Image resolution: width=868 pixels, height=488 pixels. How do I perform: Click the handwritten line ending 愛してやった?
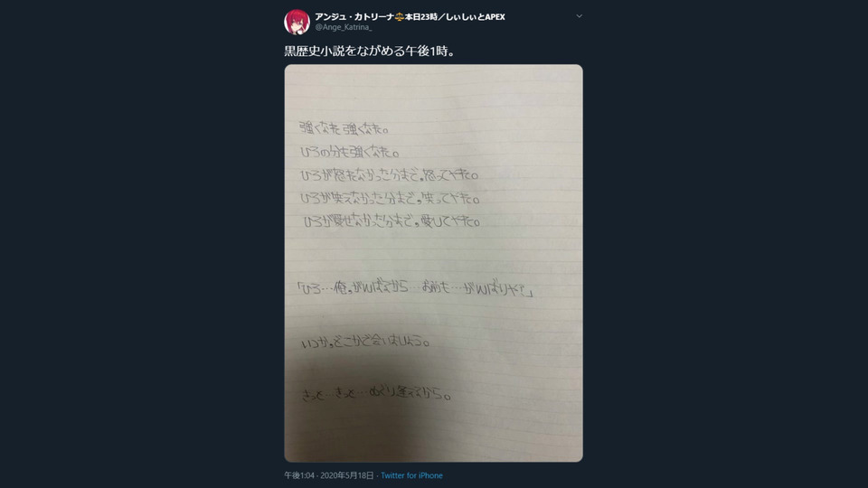click(392, 221)
